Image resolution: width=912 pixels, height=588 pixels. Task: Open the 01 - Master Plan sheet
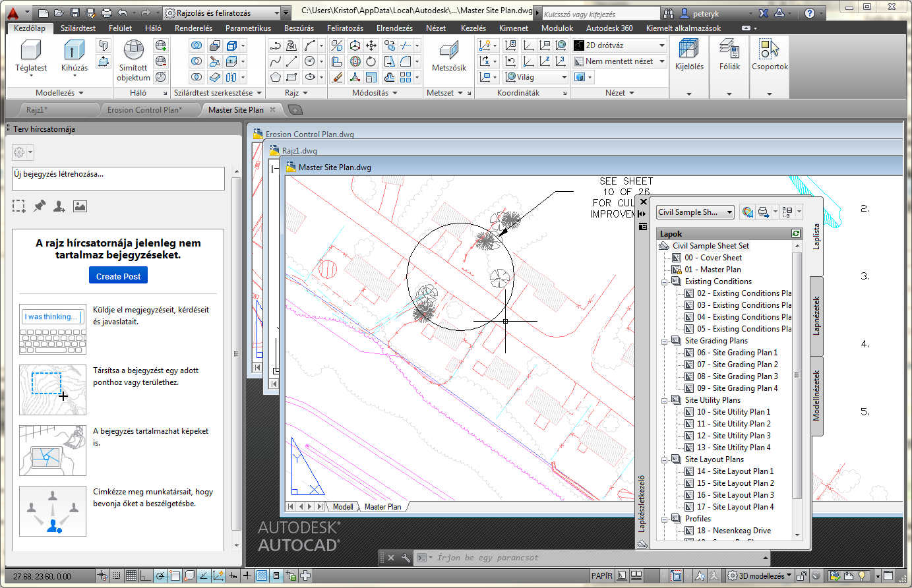click(712, 270)
